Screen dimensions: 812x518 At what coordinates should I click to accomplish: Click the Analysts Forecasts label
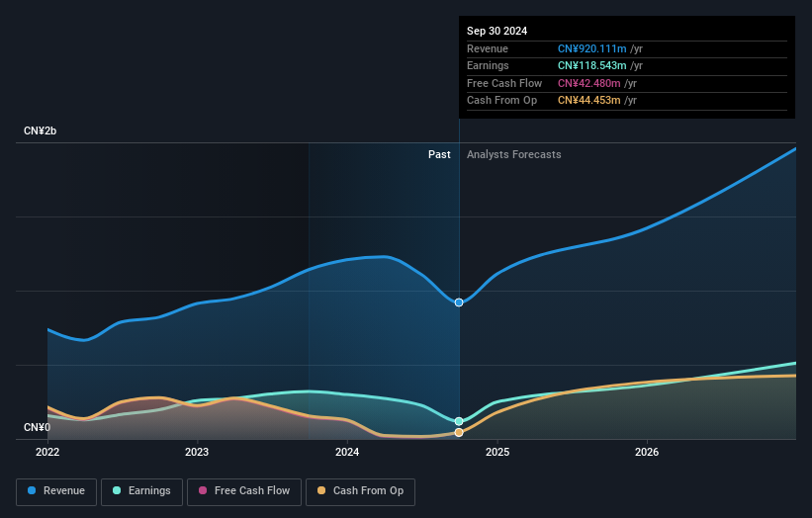pyautogui.click(x=513, y=155)
